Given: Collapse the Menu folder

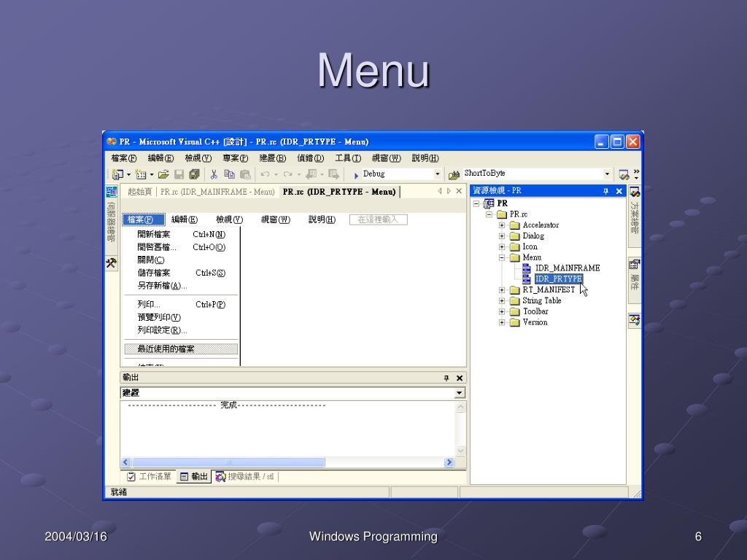Looking at the screenshot, I should coord(502,257).
